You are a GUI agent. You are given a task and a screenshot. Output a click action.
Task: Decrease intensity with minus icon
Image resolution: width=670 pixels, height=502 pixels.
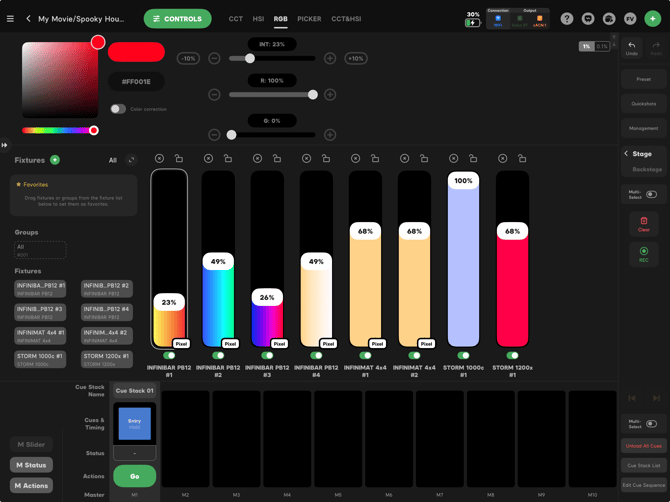(x=214, y=59)
